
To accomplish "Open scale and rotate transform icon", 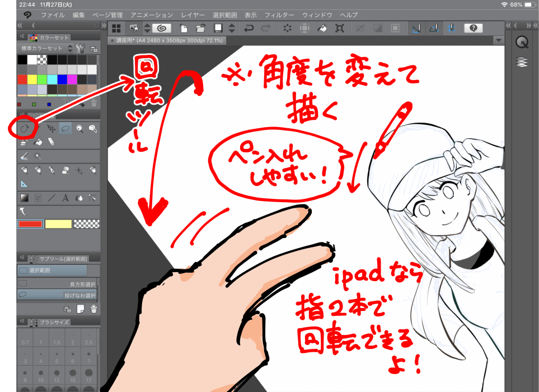I will coord(340,28).
